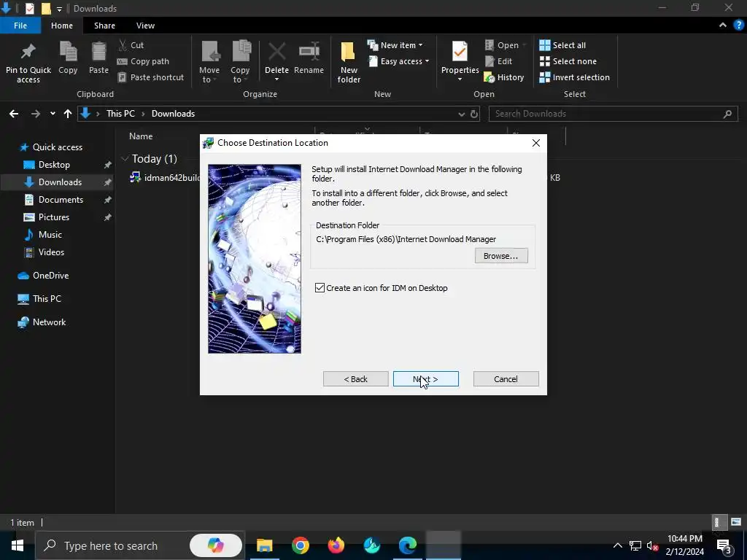Screen dimensions: 747x560
Task: Click Browse to change destination folder
Action: (x=500, y=256)
